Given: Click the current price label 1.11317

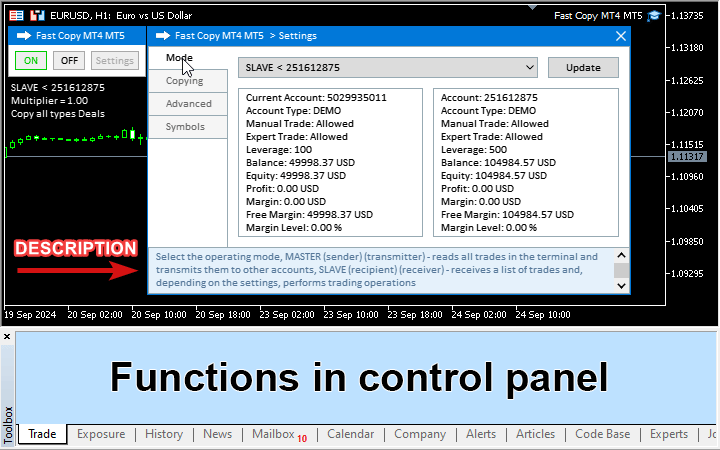Looking at the screenshot, I should [687, 157].
